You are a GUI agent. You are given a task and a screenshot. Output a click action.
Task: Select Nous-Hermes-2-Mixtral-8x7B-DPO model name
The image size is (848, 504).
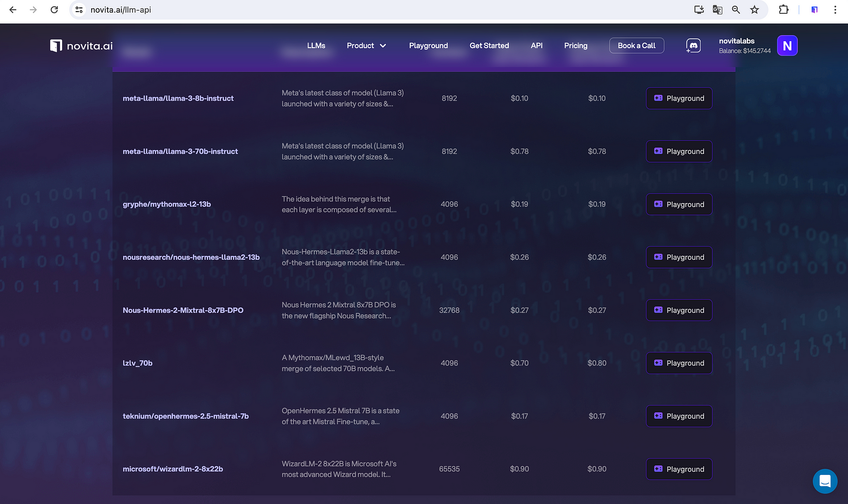click(x=183, y=311)
